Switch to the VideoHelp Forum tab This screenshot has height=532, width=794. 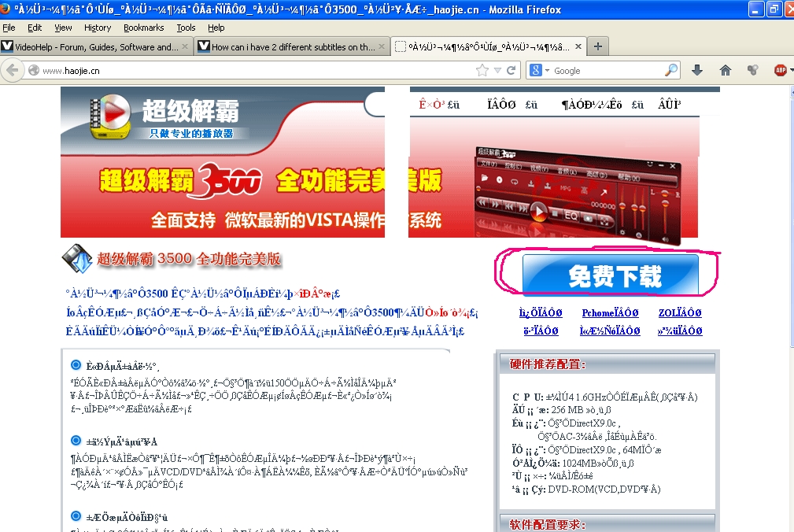pos(96,46)
